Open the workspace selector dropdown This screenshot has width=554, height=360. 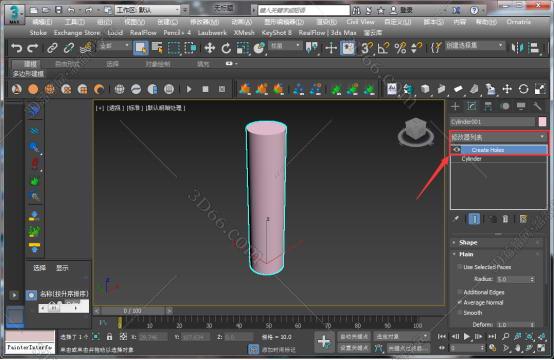click(147, 10)
